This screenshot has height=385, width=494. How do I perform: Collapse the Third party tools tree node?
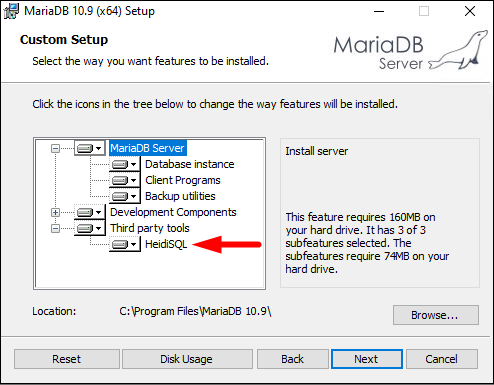(x=55, y=228)
